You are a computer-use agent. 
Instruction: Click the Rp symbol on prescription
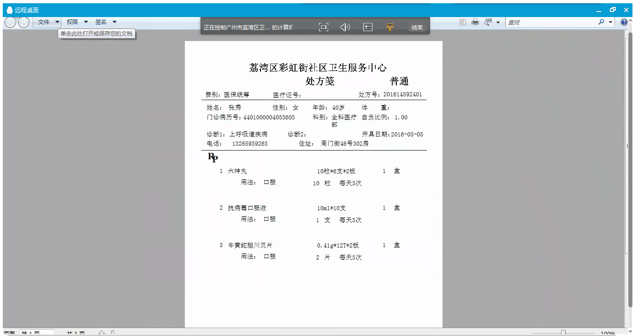point(213,158)
